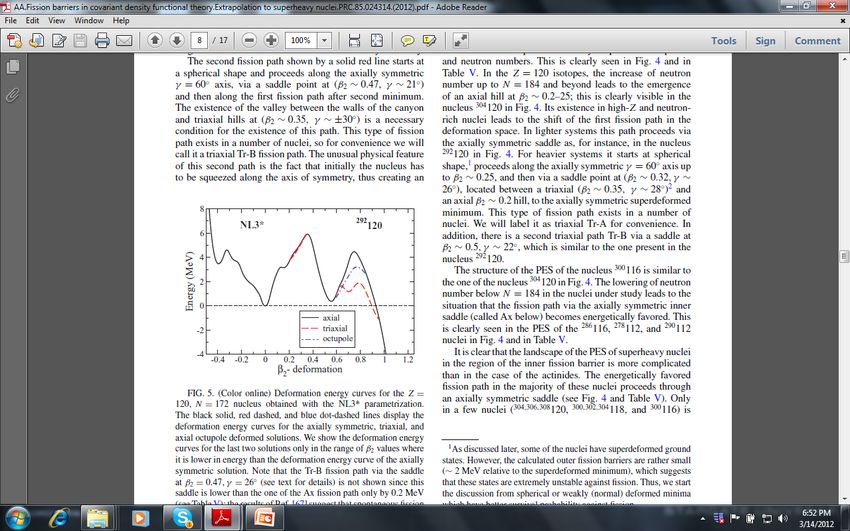The width and height of the screenshot is (850, 531).
Task: Click the volume speaker tray icon
Action: click(783, 519)
